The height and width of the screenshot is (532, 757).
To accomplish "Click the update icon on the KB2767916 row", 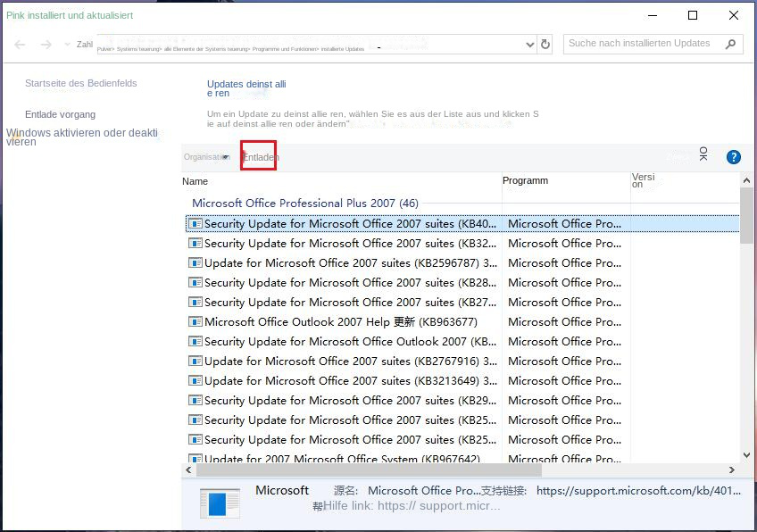I will tap(195, 362).
